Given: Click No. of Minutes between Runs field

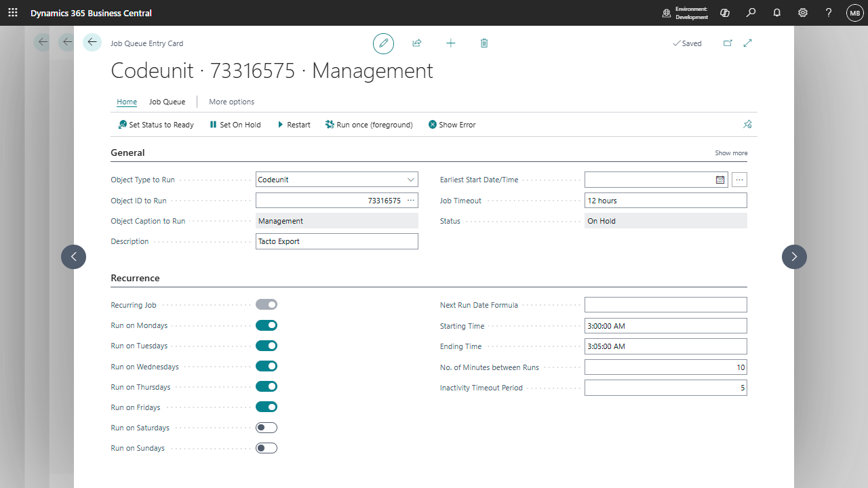Looking at the screenshot, I should (x=666, y=367).
